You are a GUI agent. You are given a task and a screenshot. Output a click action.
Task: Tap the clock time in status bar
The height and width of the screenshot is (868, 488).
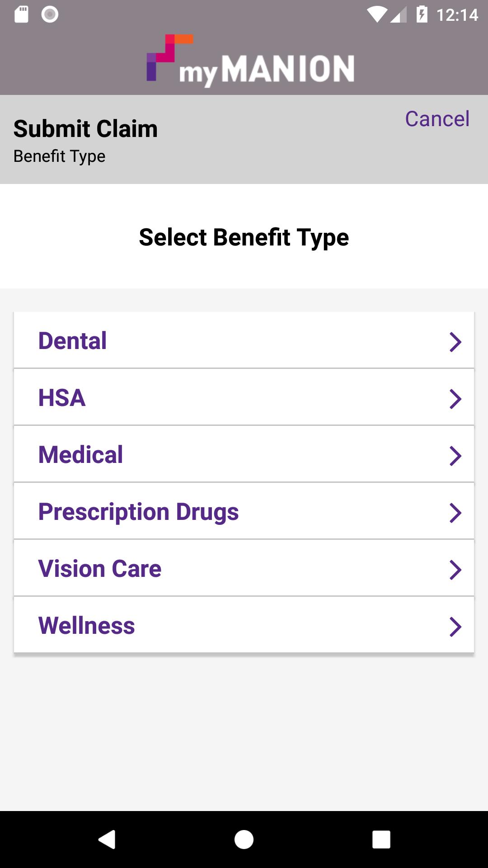click(x=457, y=15)
